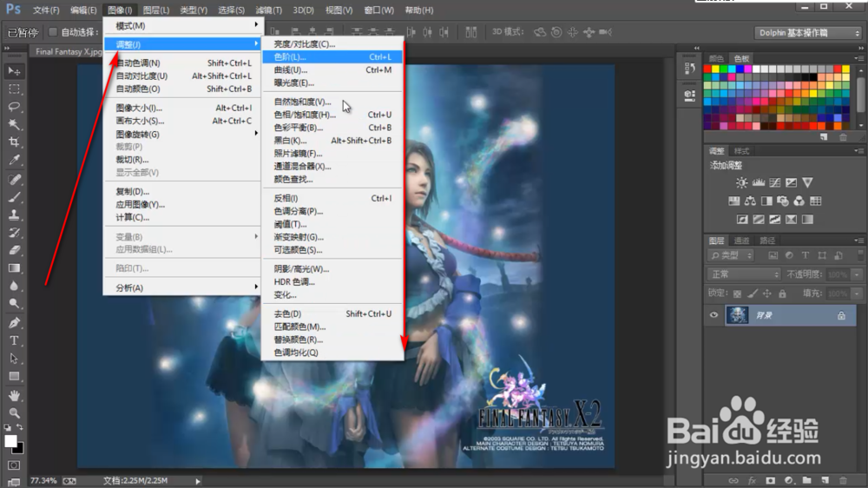Open the 不透明度 opacity dropdown arrow
868x488 pixels.
(x=858, y=274)
